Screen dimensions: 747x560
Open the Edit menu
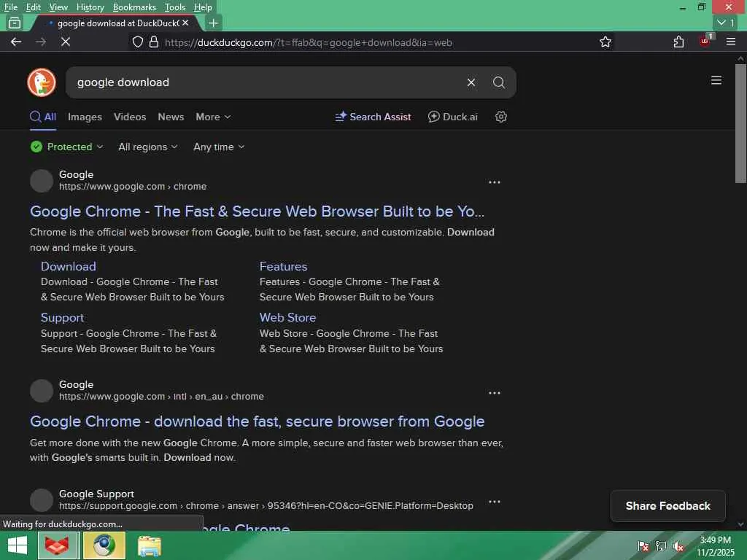33,7
